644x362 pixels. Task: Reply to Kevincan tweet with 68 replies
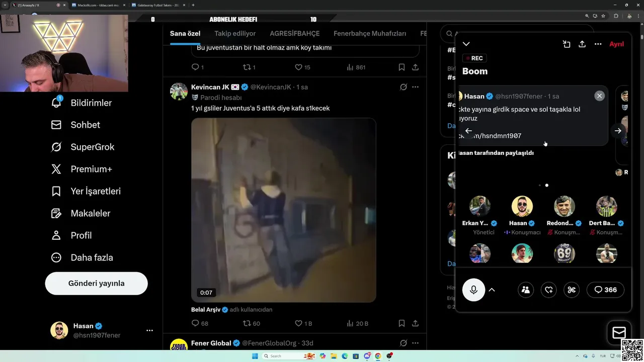(x=200, y=323)
